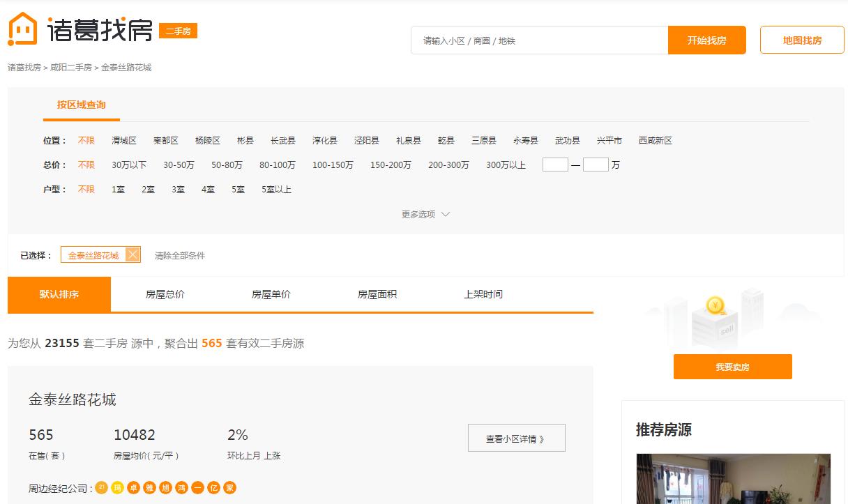Select the 鸿 agency icon
Viewport: 848px width, 504px height.
coord(181,488)
